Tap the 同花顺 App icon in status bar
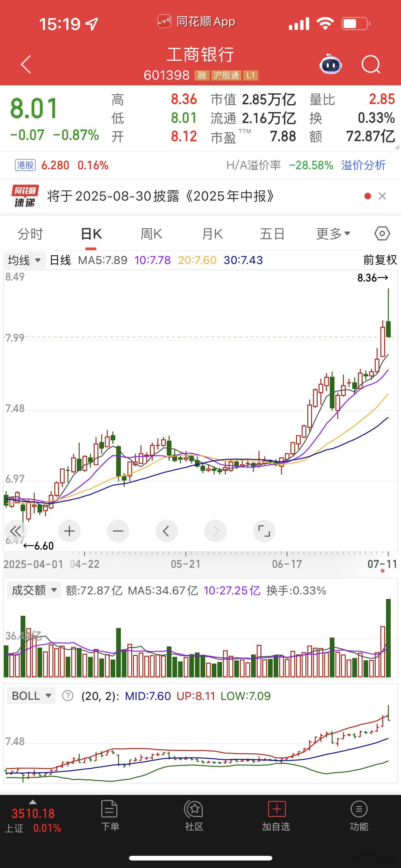Screen dimensions: 401x868 (164, 22)
